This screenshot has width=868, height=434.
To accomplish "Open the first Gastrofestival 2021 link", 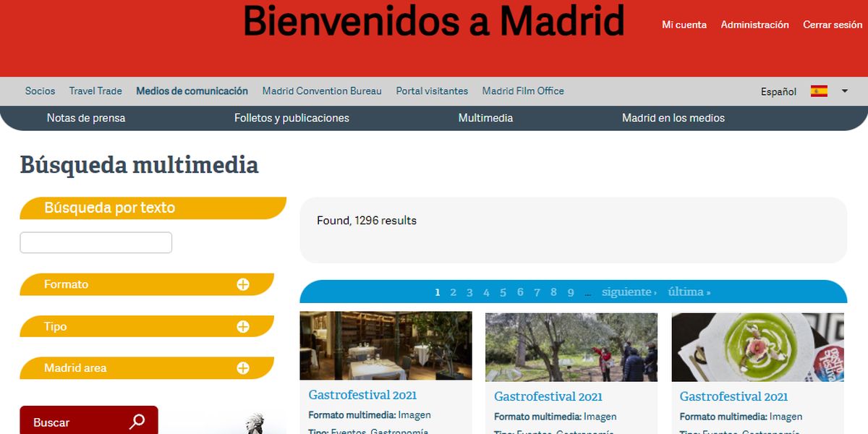I will point(362,396).
